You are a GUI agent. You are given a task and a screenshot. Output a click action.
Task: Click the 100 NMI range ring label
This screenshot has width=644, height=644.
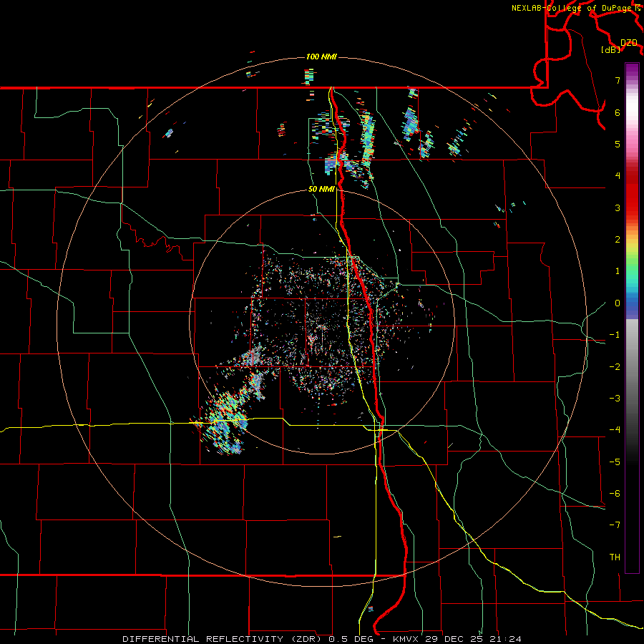[321, 57]
